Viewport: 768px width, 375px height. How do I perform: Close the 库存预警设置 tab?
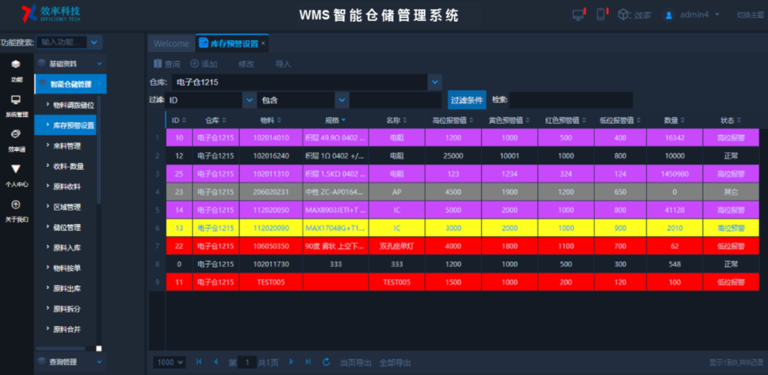[x=263, y=44]
